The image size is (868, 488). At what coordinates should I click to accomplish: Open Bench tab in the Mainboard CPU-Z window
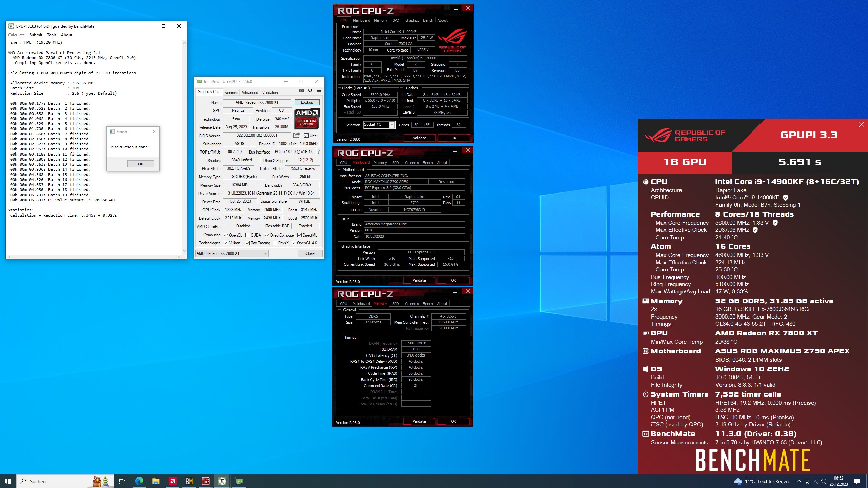428,163
